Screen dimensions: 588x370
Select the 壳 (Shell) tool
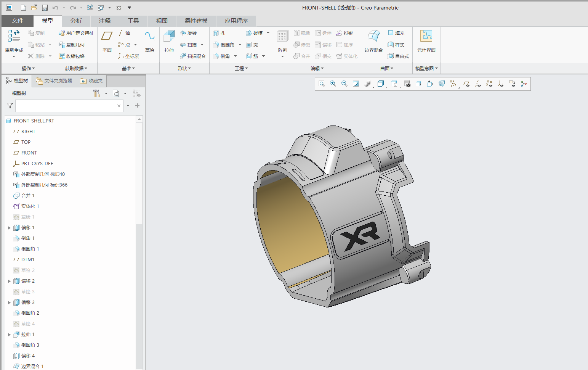point(253,45)
